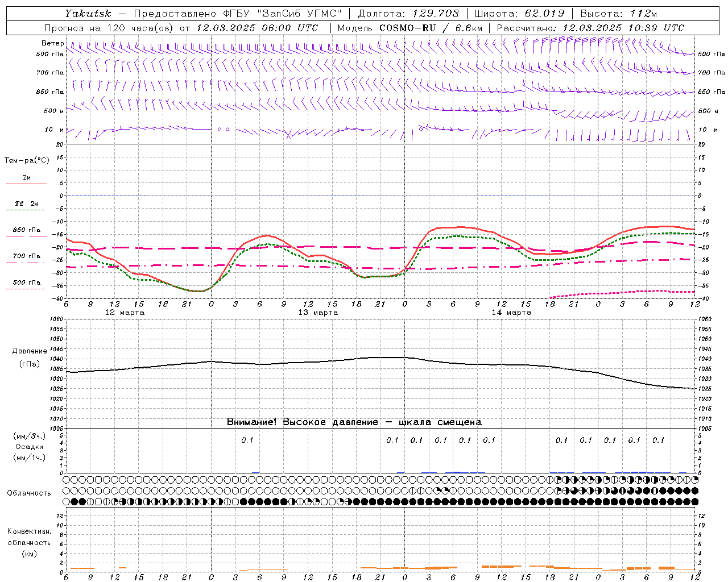Click the 'Модель COSMO-RU / 6.6км' text
The image size is (728, 582).
[410, 28]
